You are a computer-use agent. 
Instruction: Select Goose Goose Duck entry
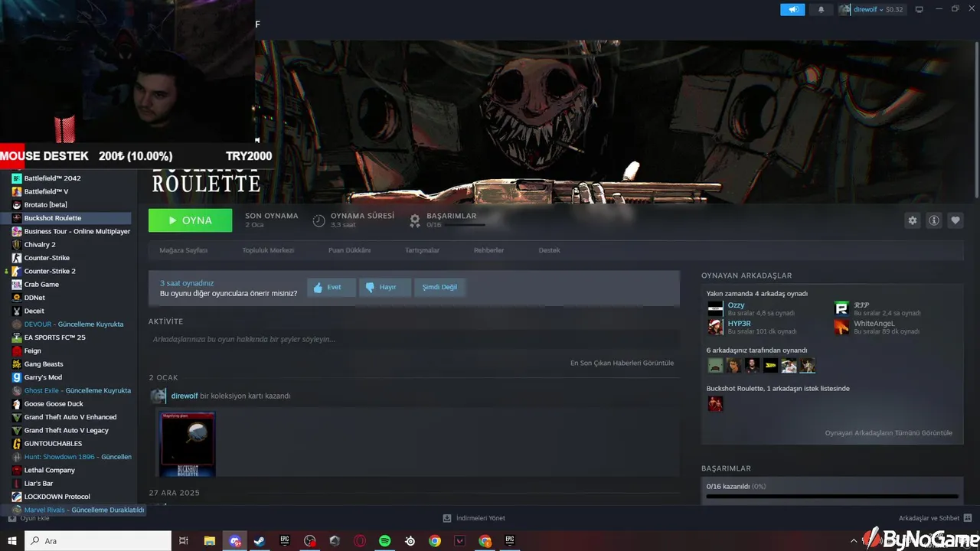click(54, 404)
